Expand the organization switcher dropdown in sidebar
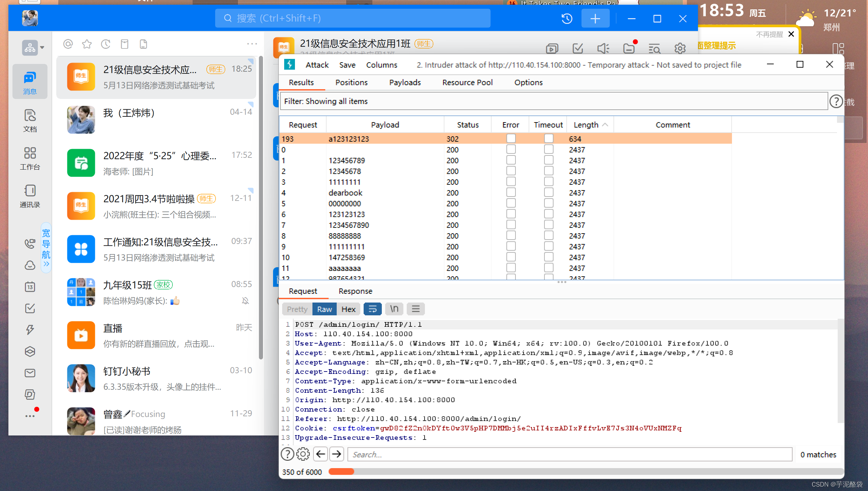This screenshot has height=491, width=868. tap(33, 47)
